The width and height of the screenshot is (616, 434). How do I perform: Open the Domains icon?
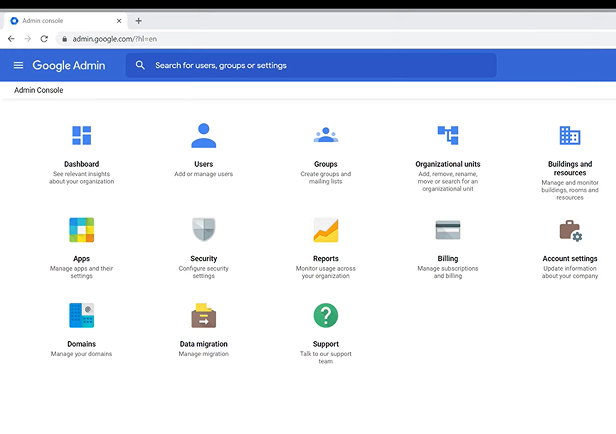point(81,316)
